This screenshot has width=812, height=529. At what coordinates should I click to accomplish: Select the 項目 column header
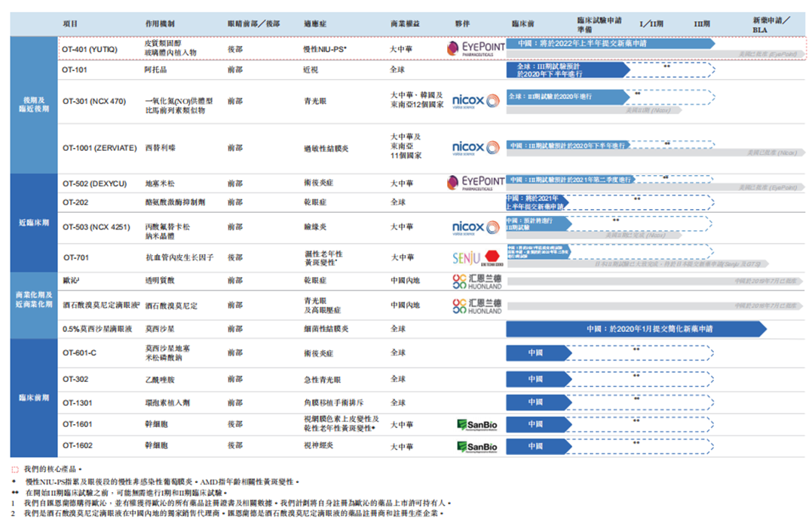point(70,24)
